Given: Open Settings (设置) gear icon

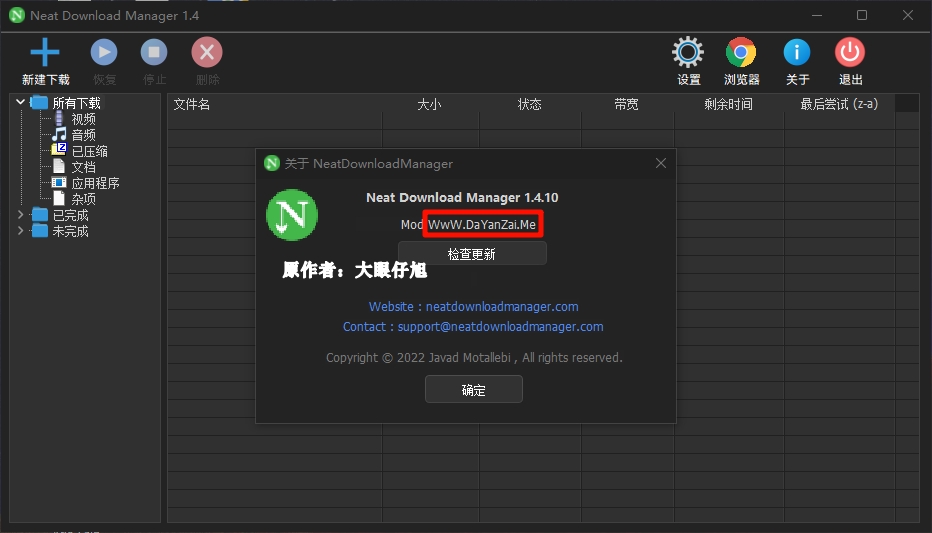Looking at the screenshot, I should 688,52.
